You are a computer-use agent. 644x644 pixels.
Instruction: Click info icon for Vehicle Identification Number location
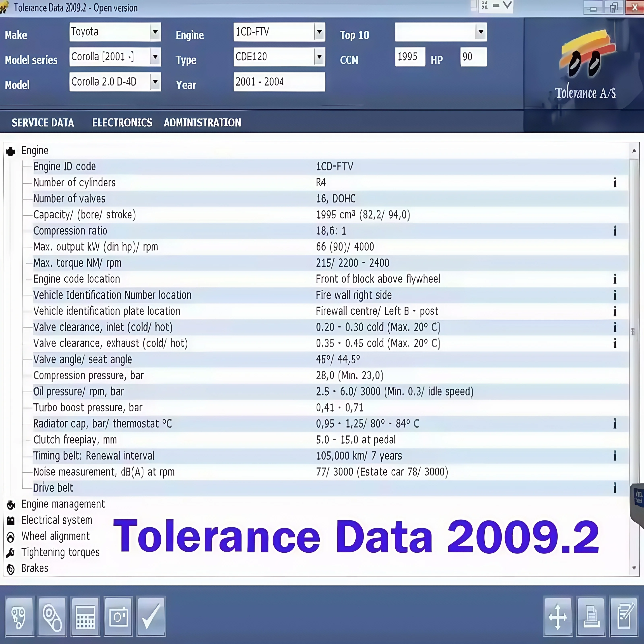pyautogui.click(x=615, y=295)
